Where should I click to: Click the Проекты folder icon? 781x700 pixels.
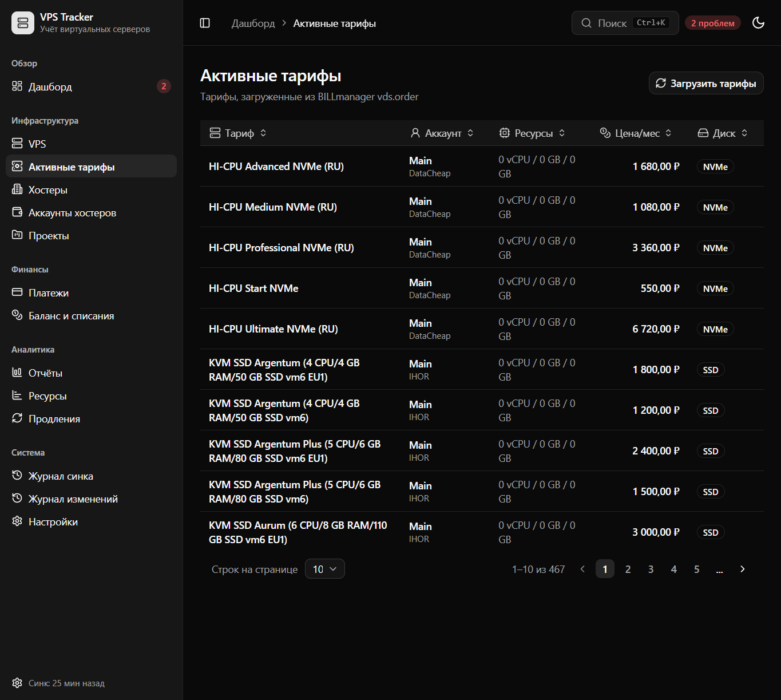click(x=17, y=235)
